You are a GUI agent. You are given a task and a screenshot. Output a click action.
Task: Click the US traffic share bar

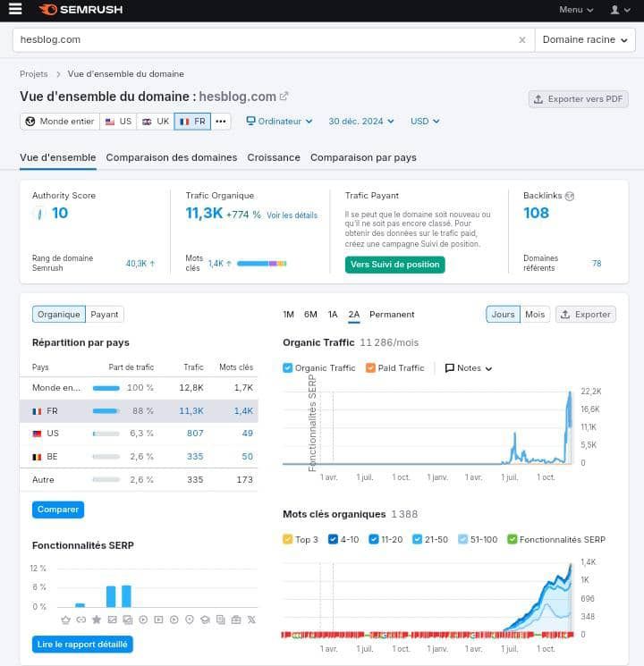point(106,434)
